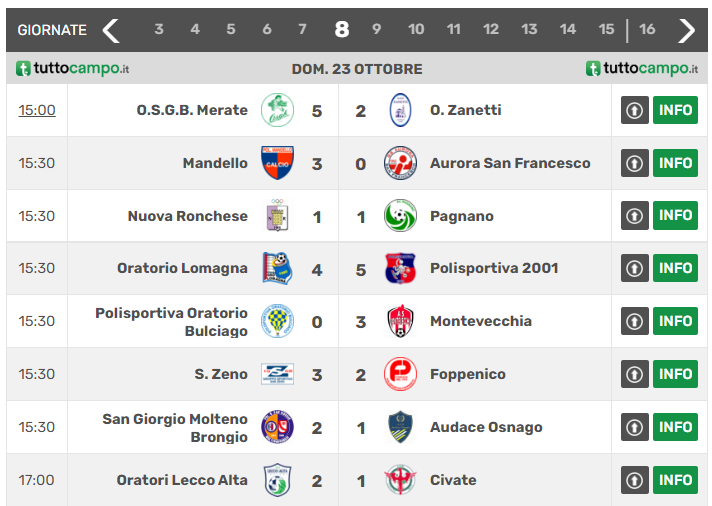712x506 pixels.
Task: Go to next matchdays with right chevron
Action: [x=686, y=30]
